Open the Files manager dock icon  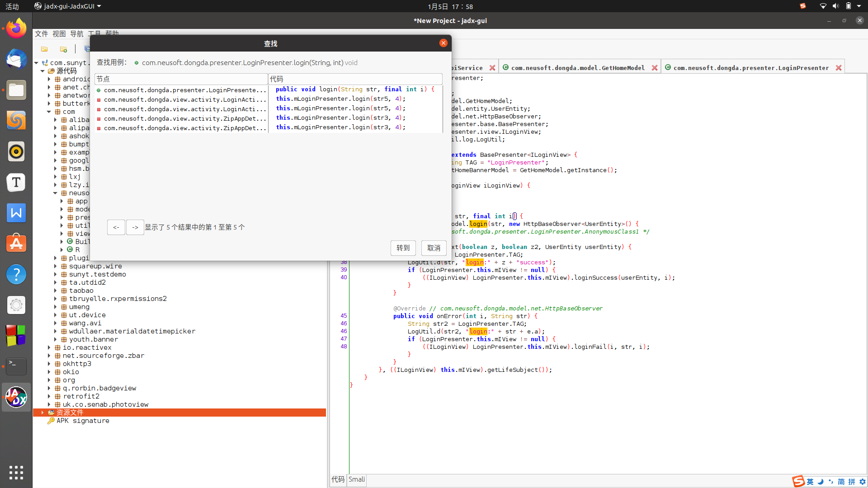16,90
